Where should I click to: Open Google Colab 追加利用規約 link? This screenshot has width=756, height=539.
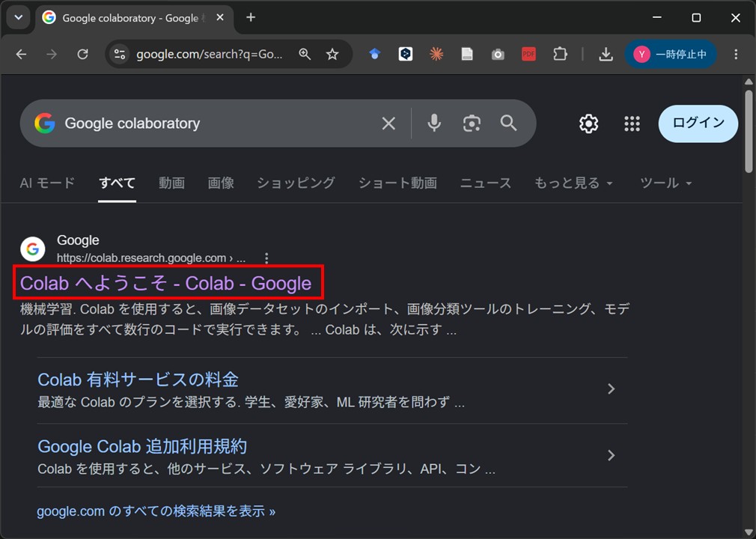pos(142,446)
